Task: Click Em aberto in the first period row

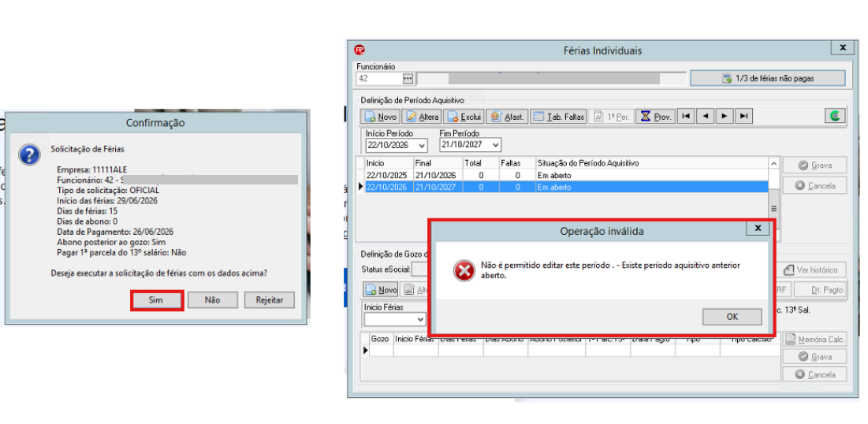Action: click(554, 176)
